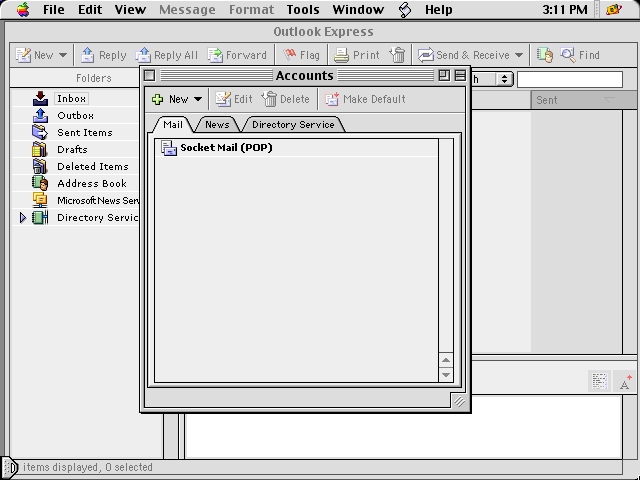Screen dimensions: 640x480
Task: Open the New dropdown arrow in main toolbar
Action: click(x=63, y=55)
